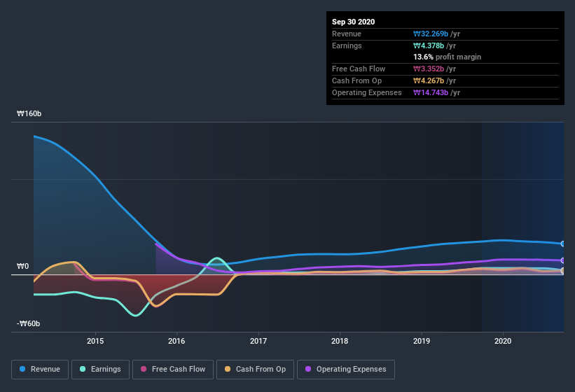
Task: Click the ₩4.378b earnings value
Action: click(x=429, y=45)
